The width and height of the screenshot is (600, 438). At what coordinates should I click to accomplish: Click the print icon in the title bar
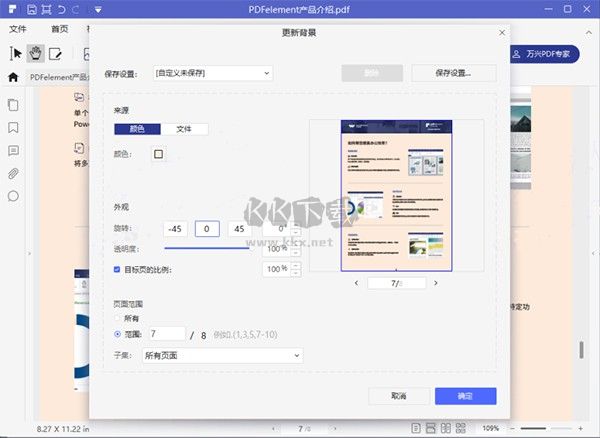(x=46, y=9)
